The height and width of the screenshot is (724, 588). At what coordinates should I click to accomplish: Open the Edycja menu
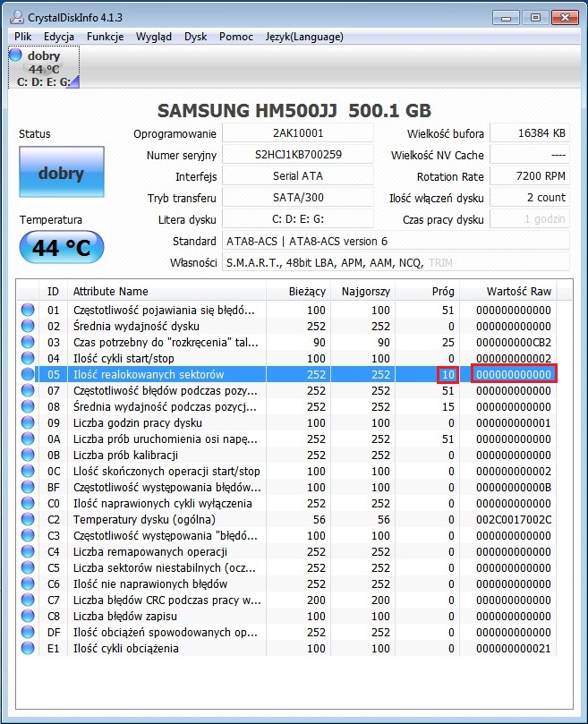[x=59, y=37]
